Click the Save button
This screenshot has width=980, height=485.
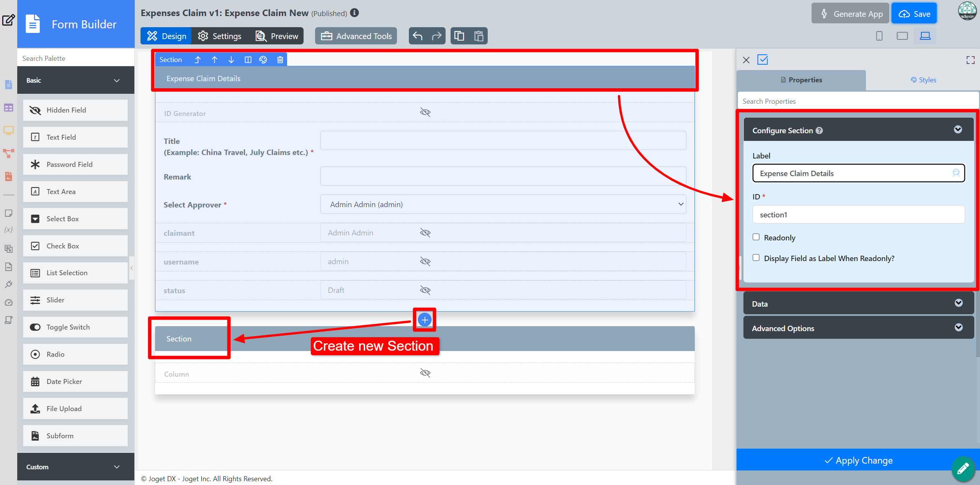point(914,14)
